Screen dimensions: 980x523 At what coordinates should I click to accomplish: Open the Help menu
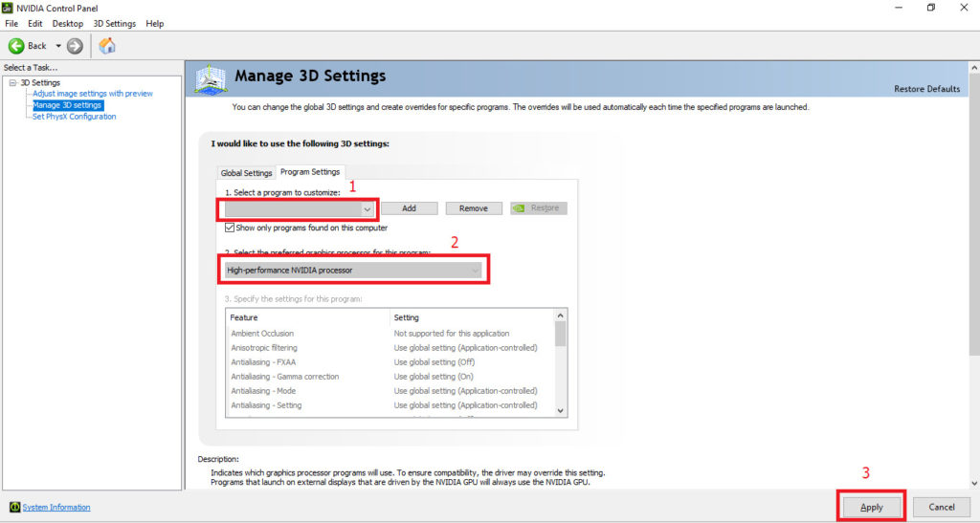[154, 24]
